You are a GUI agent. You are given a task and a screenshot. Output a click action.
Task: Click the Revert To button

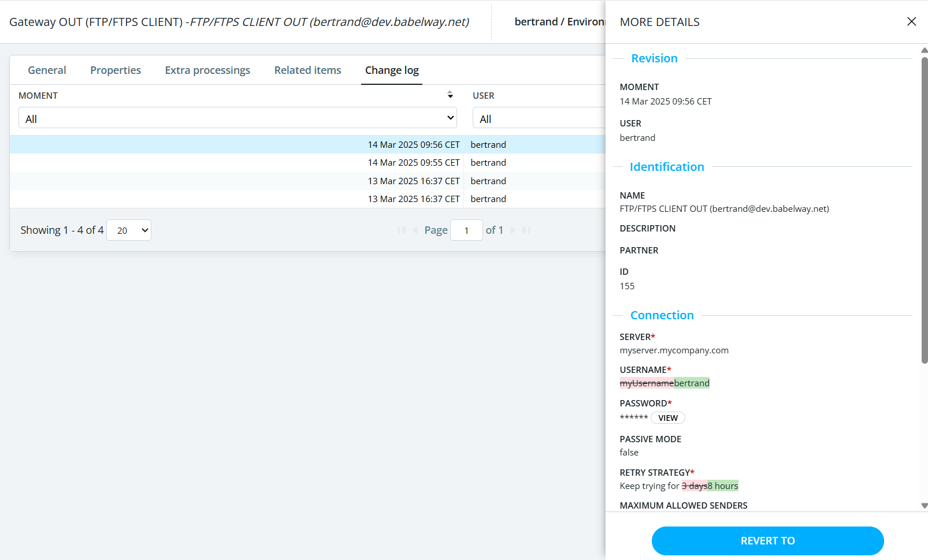(767, 541)
